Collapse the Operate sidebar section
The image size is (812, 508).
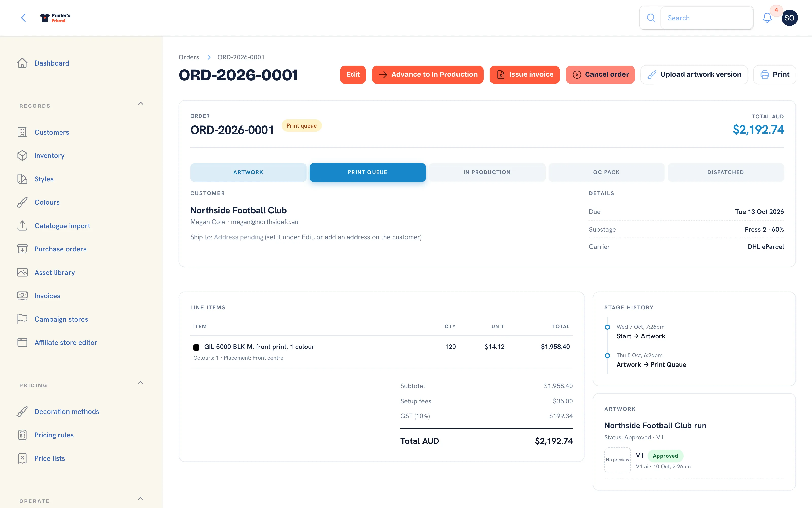(141, 499)
